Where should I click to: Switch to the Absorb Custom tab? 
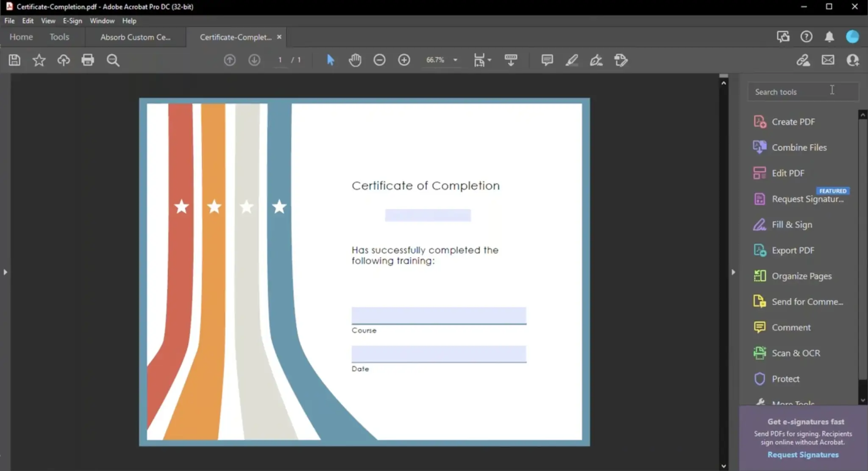point(136,37)
